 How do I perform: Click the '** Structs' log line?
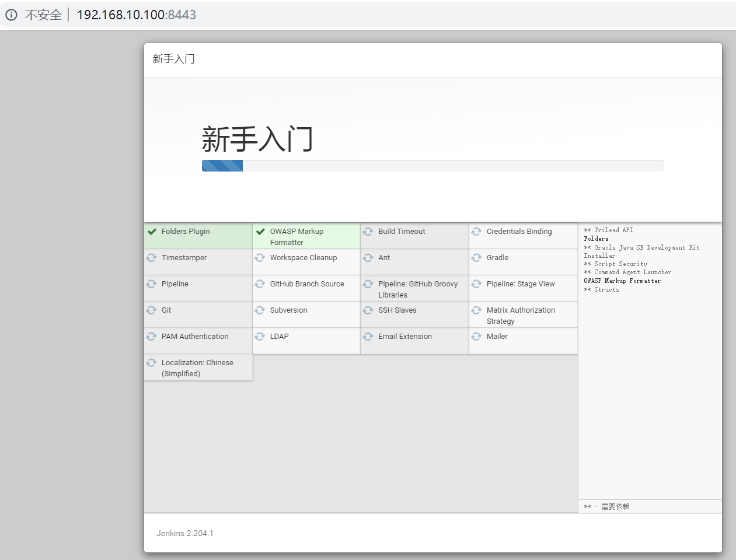pos(601,290)
